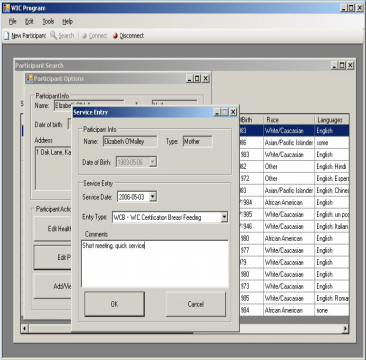The height and width of the screenshot is (360, 366).
Task: Open the disabled Date of Birth dropdown
Action: click(x=153, y=162)
